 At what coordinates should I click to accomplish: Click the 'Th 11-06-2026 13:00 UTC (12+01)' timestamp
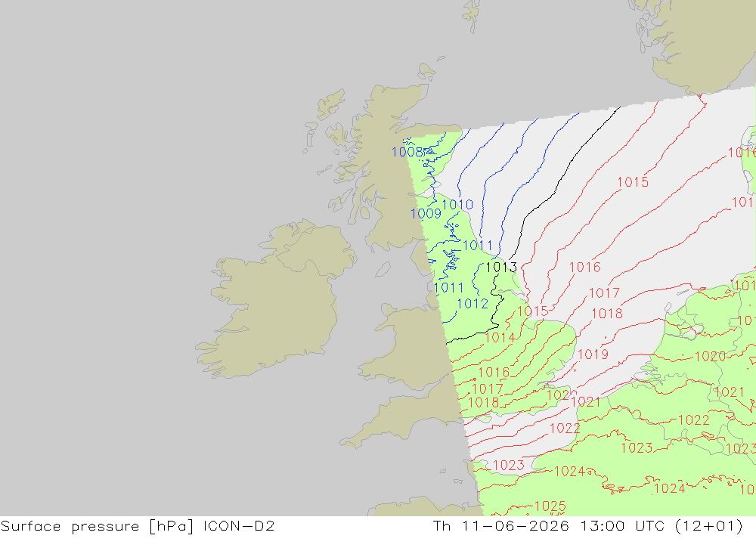587,526
